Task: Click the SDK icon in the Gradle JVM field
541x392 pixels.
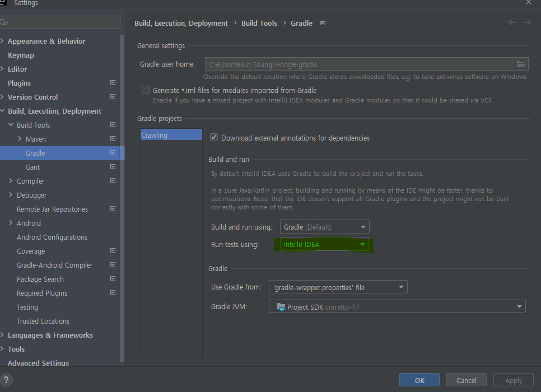Action: [x=281, y=306]
